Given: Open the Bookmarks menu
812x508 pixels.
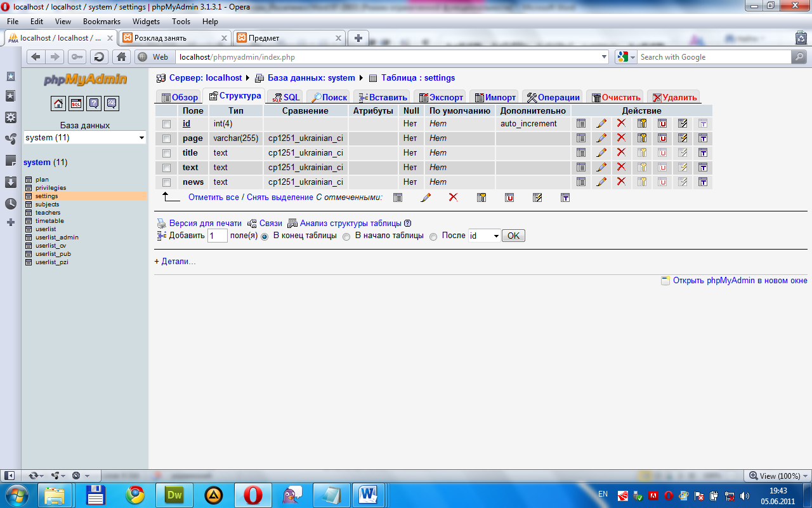Looking at the screenshot, I should tap(101, 22).
